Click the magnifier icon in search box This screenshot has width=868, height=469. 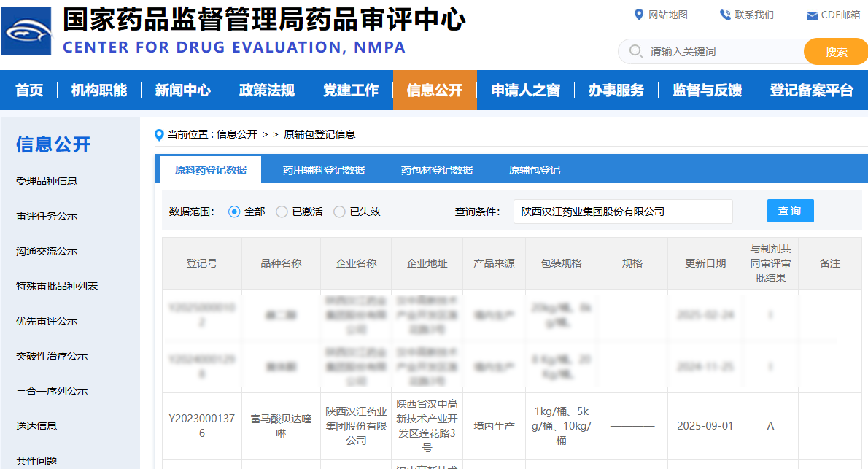pyautogui.click(x=636, y=51)
